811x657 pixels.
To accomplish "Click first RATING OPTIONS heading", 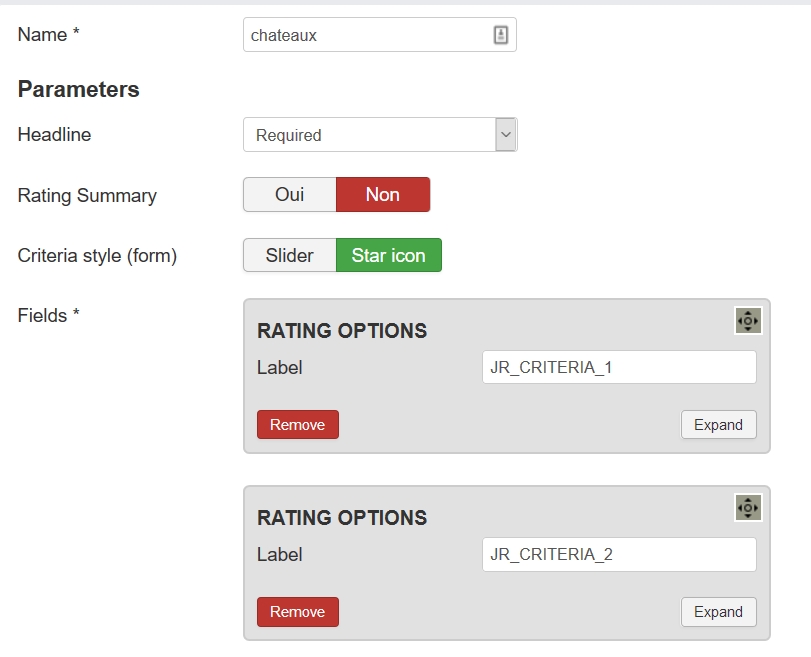I will coord(342,331).
